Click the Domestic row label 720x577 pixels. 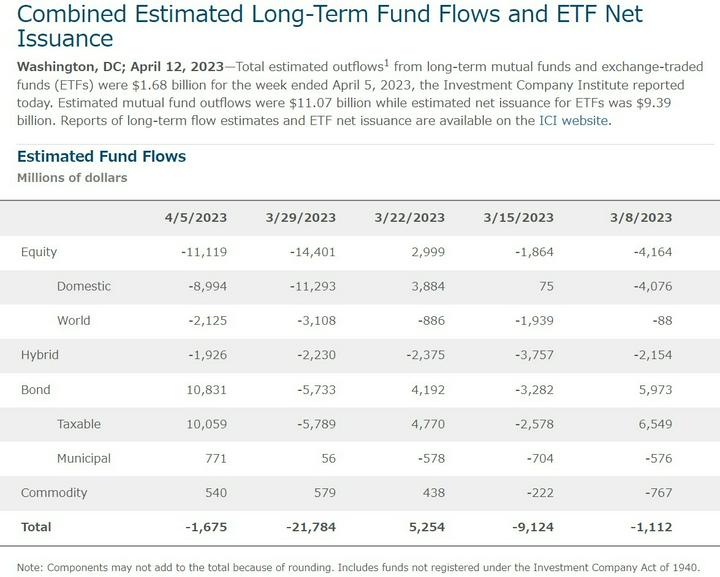coord(84,286)
